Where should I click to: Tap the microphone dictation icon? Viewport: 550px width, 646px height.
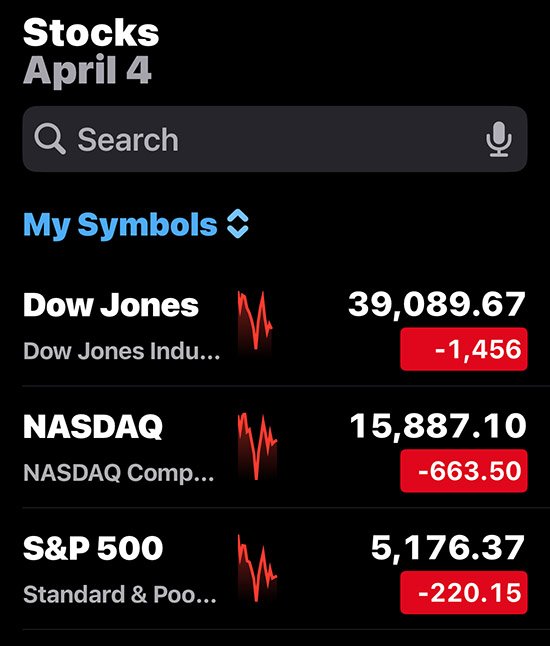[499, 139]
